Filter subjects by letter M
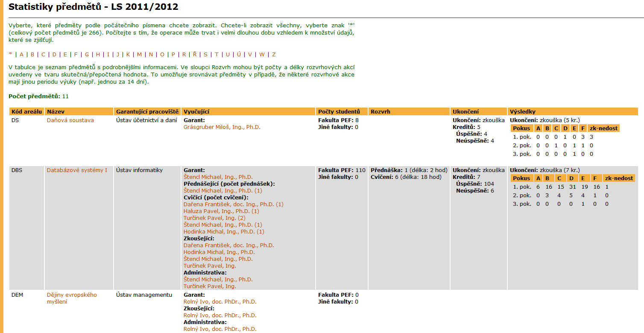The image size is (644, 333). (139, 55)
